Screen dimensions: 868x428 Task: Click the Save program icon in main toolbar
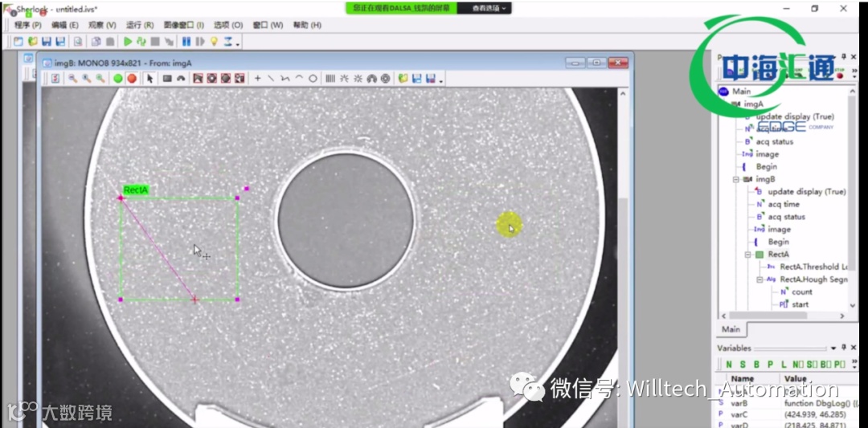click(x=47, y=42)
